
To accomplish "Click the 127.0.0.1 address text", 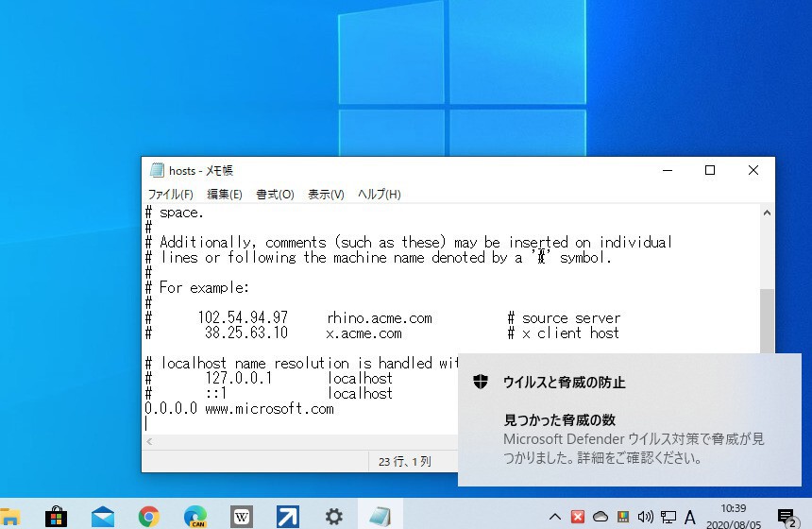I will coord(238,378).
